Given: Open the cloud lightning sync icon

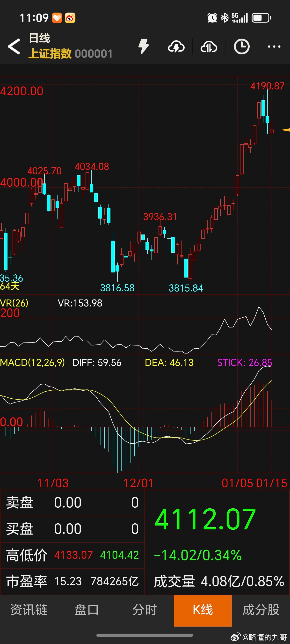Looking at the screenshot, I should click(176, 46).
